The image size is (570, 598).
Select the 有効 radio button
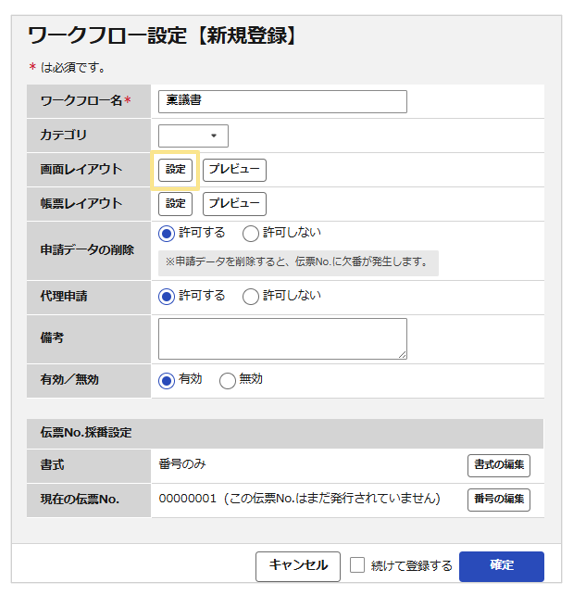point(166,381)
